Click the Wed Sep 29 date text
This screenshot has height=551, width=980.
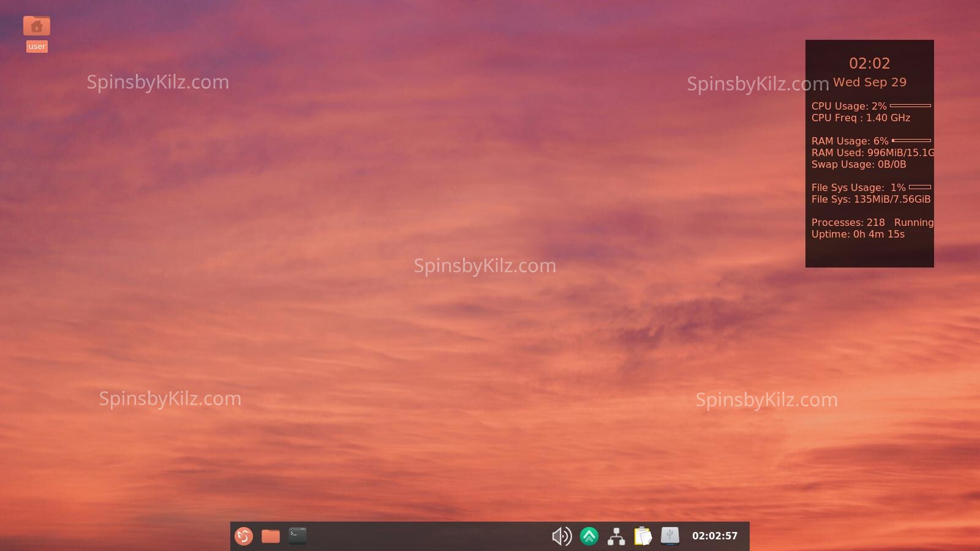click(869, 83)
